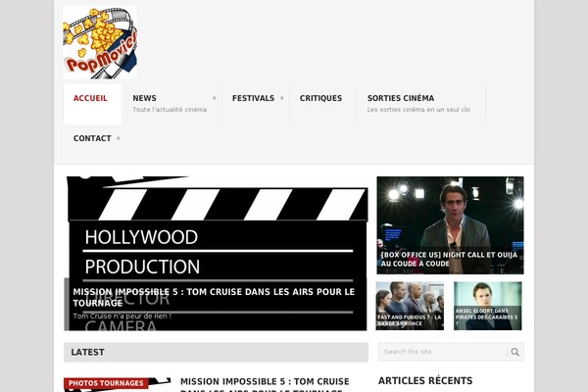
Task: Click the Tom Cruise n'a peur de rien excerpt
Action: (122, 317)
